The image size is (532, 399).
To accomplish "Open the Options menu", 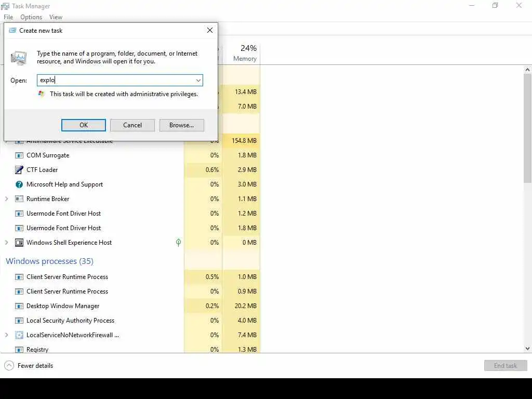I will (31, 17).
